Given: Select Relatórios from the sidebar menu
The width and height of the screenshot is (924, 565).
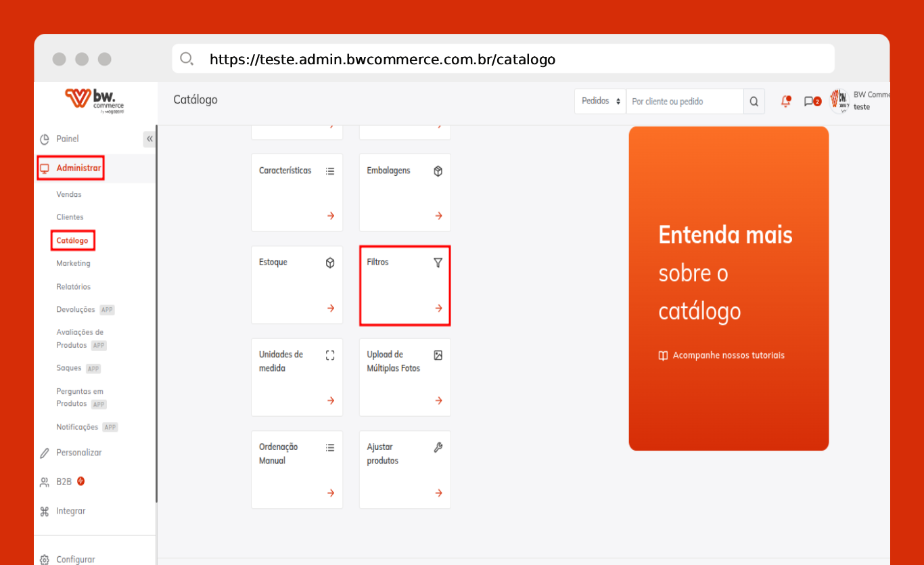Looking at the screenshot, I should (x=73, y=287).
